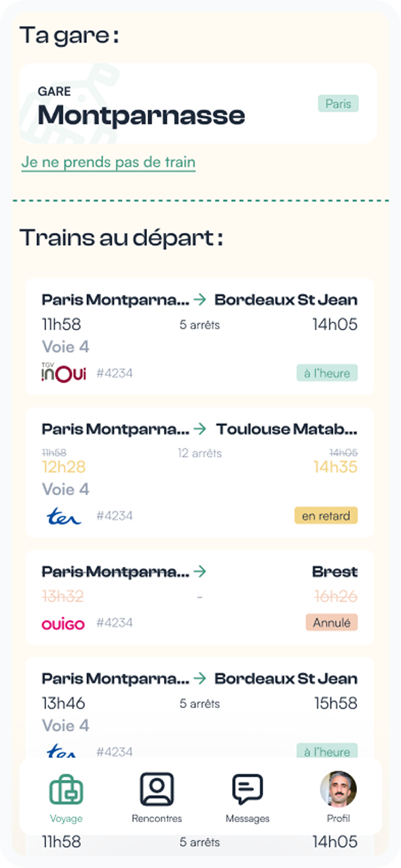Click the en retard status badge
The width and height of the screenshot is (401, 868).
tap(326, 515)
